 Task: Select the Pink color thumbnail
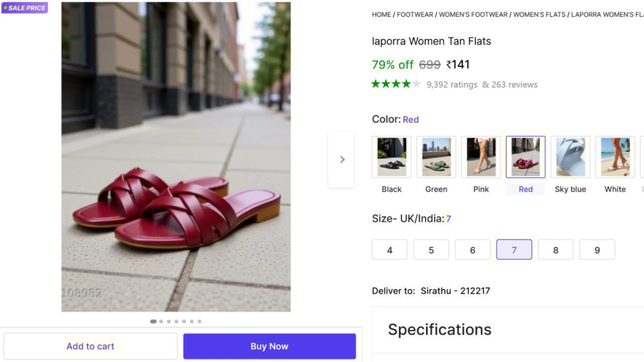[481, 157]
